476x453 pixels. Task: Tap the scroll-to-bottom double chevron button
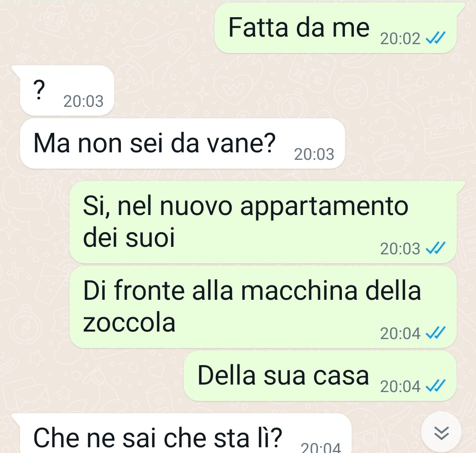click(442, 432)
